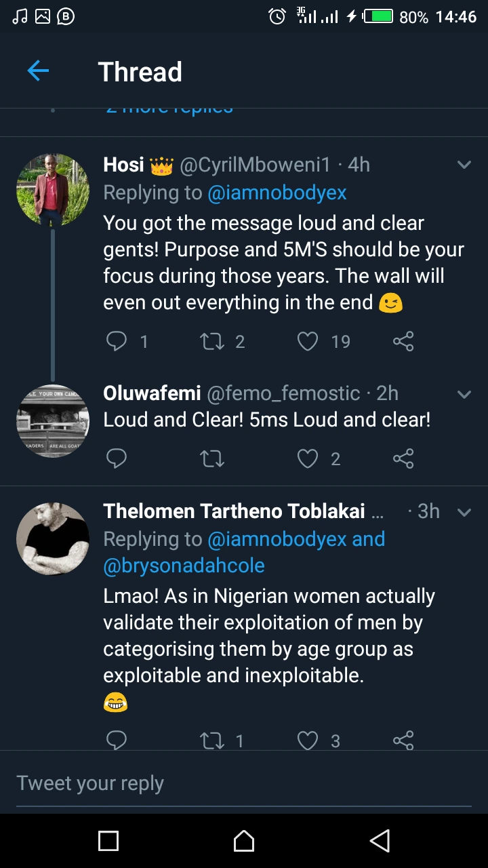Like Thelomen's tweet with 3 likes
This screenshot has height=868, width=488.
pos(308,741)
